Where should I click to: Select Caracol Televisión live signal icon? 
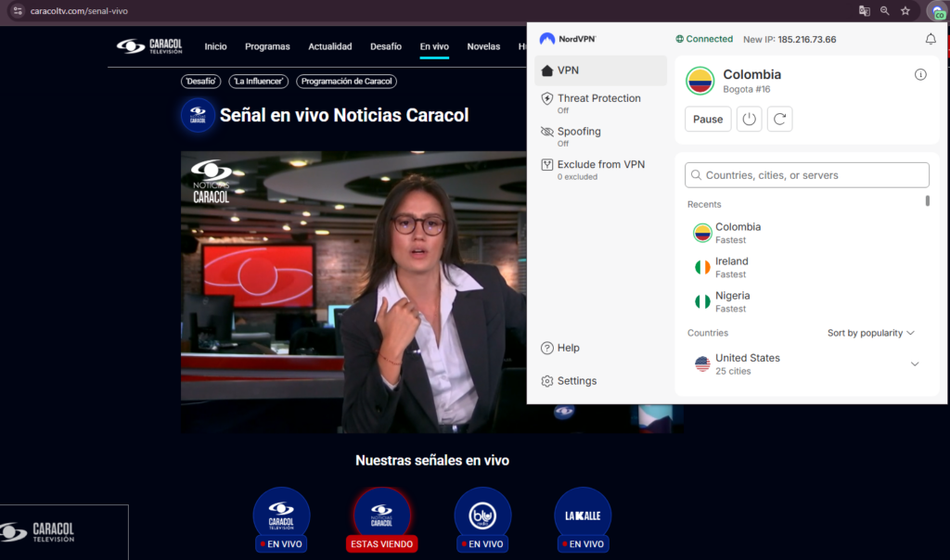click(x=281, y=515)
